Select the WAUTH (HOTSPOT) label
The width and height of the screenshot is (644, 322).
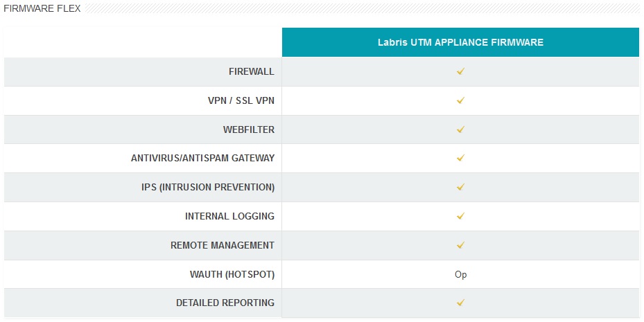232,274
